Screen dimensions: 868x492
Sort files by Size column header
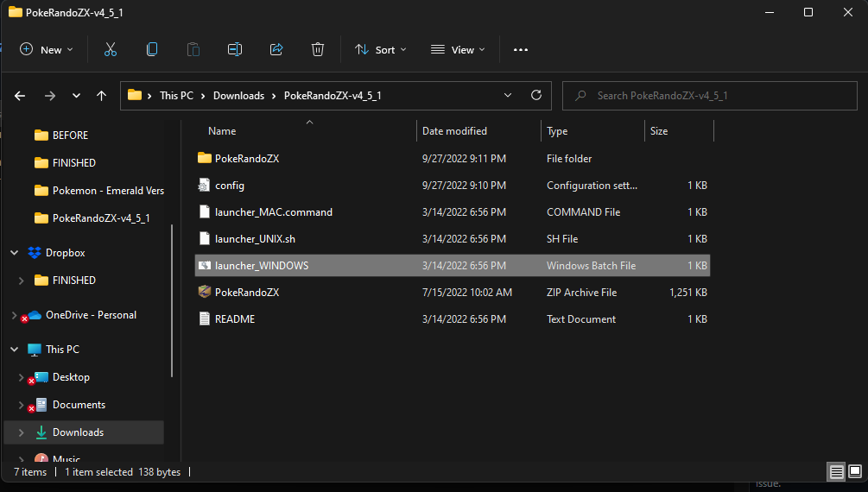pyautogui.click(x=659, y=131)
